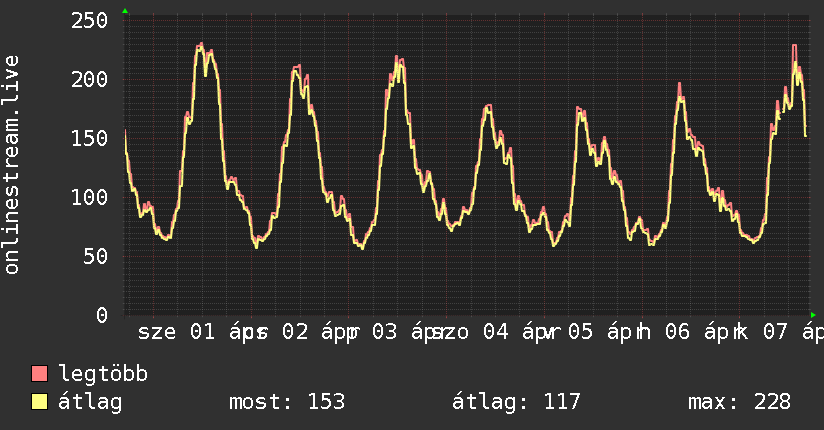Click the 250 y-axis label
Screen dimensions: 824x430
90,21
